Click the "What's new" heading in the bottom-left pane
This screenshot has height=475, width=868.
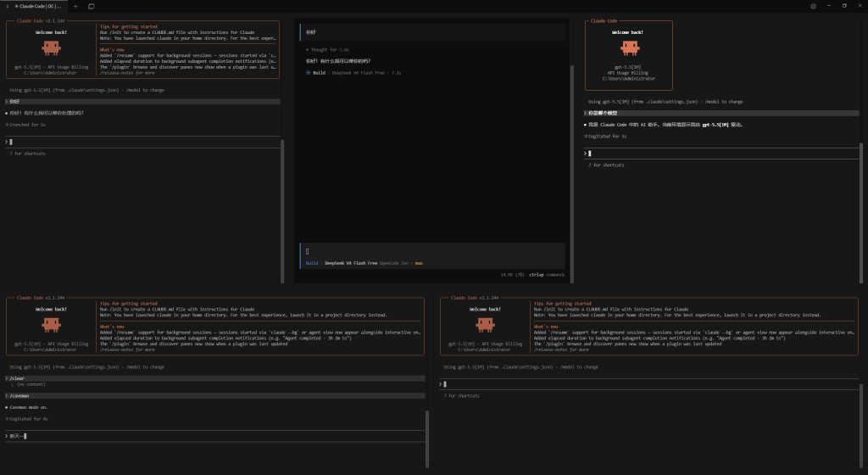click(x=112, y=327)
